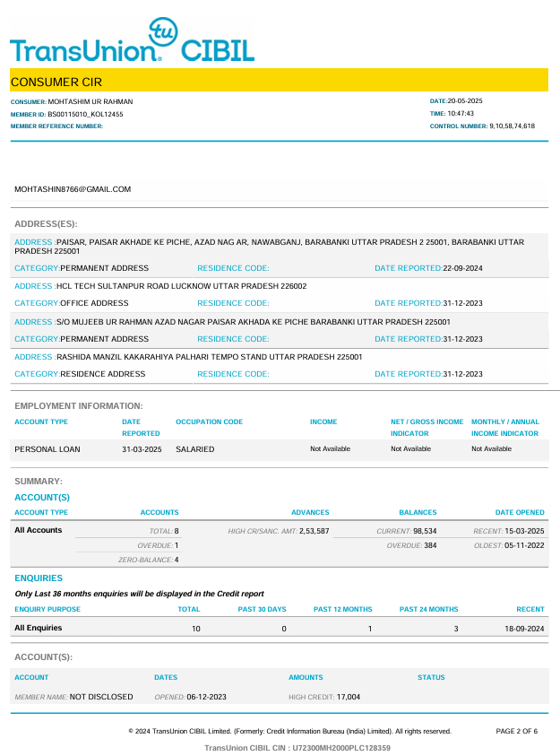Select member name NOT DISCLOSED

click(101, 697)
